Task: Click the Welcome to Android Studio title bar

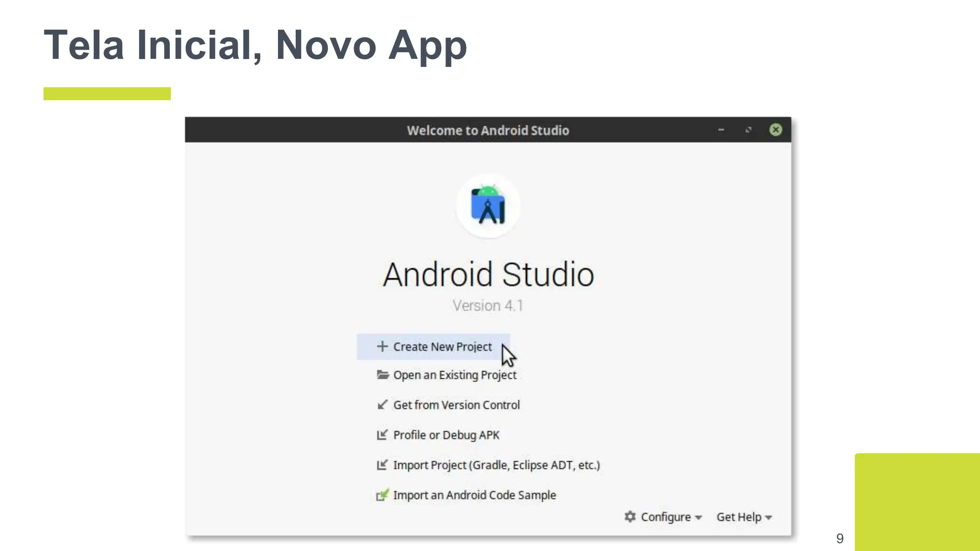Action: point(488,130)
